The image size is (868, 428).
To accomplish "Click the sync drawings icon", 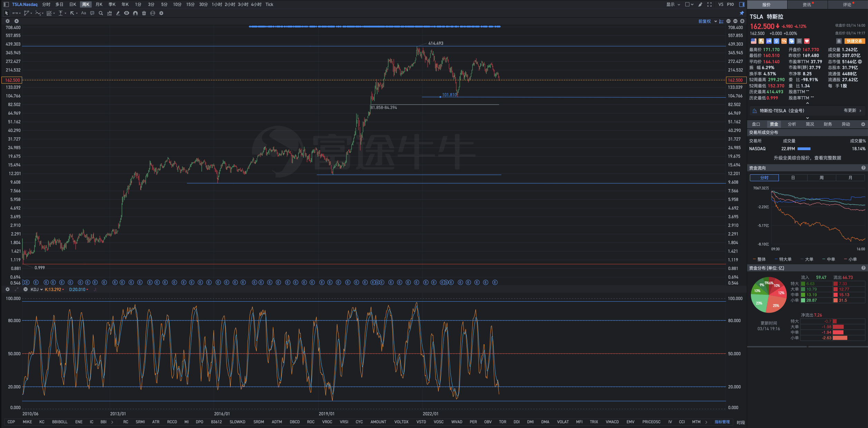I will 152,13.
